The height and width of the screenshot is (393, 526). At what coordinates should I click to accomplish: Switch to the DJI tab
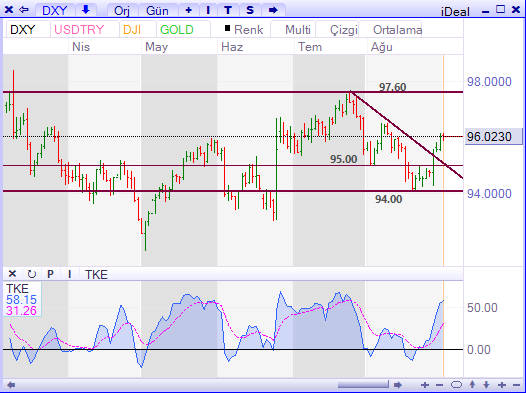137,30
